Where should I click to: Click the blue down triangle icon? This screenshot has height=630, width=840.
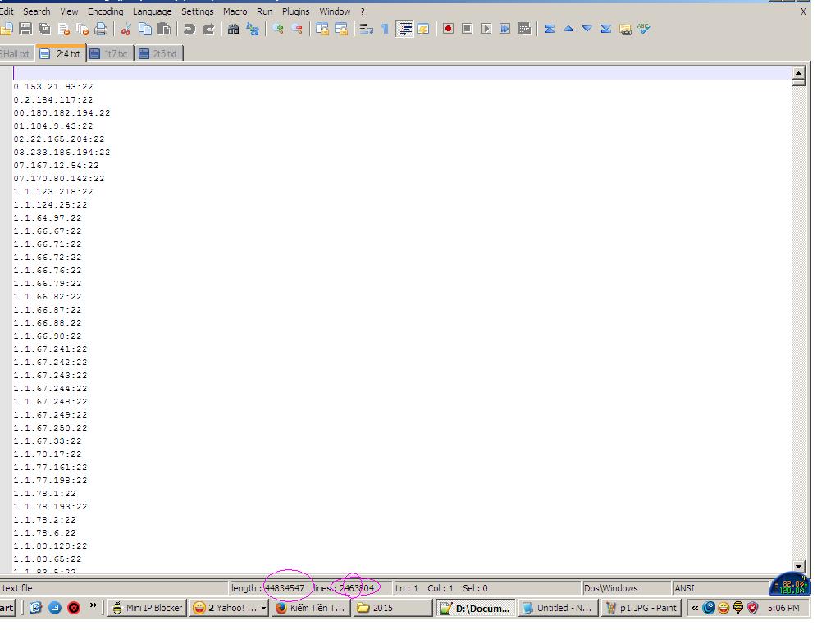[587, 29]
